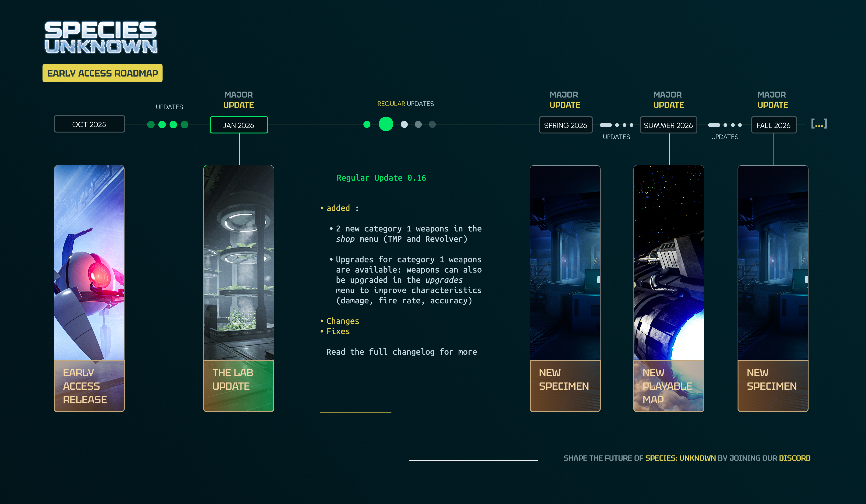
Task: Select the FALL 2026 timeline box
Action: tap(774, 125)
